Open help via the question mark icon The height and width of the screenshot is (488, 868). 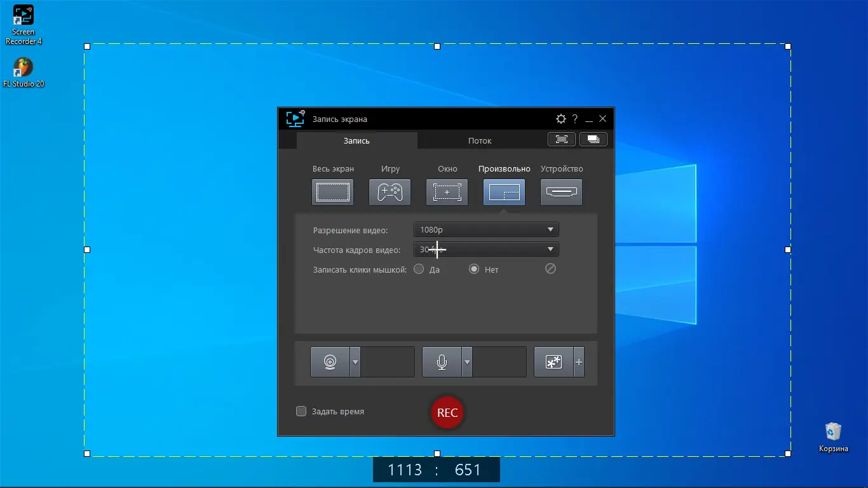575,119
